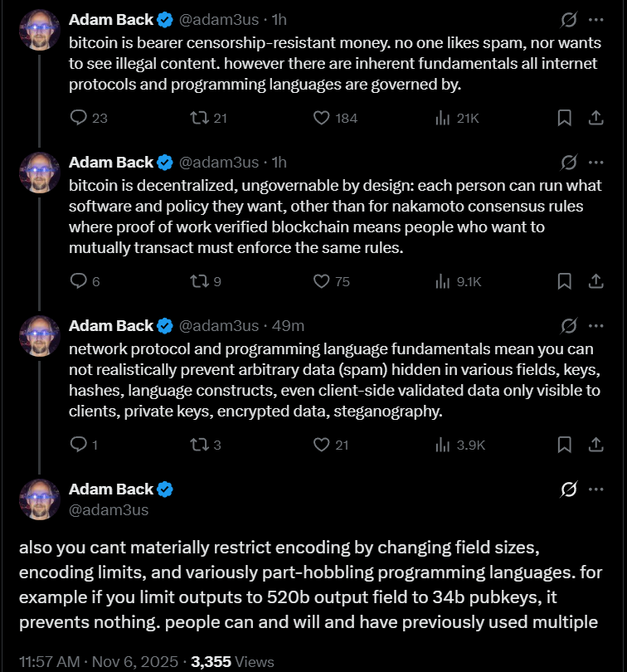This screenshot has height=672, width=627.
Task: Like the tweet with 184 likes
Action: click(323, 118)
